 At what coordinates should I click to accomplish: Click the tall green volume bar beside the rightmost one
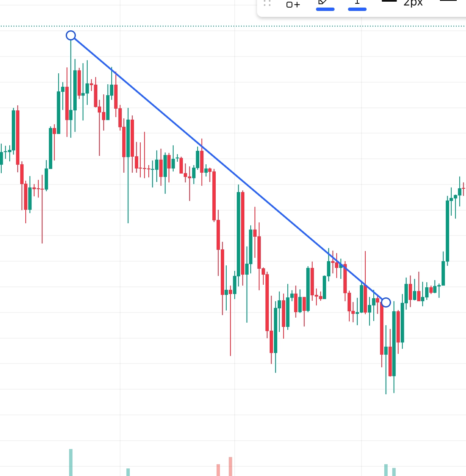pos(386,470)
